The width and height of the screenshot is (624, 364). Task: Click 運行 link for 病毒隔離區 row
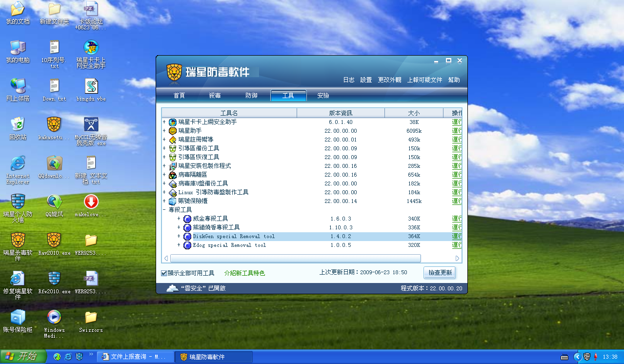point(457,175)
